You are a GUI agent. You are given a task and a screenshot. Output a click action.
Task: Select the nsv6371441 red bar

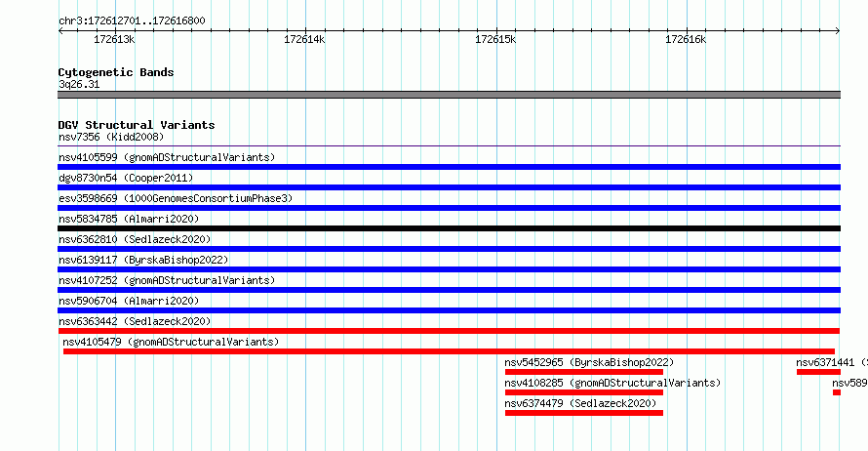coord(818,372)
